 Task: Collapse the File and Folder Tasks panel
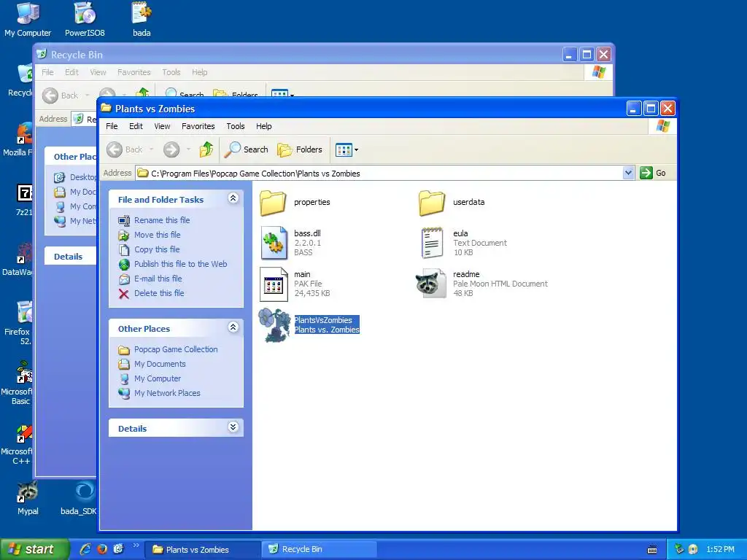[x=233, y=198]
